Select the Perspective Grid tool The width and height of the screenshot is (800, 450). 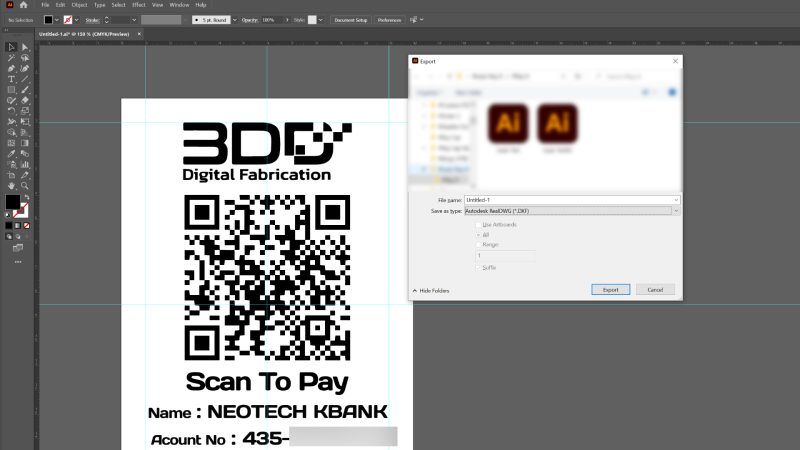pyautogui.click(x=25, y=132)
